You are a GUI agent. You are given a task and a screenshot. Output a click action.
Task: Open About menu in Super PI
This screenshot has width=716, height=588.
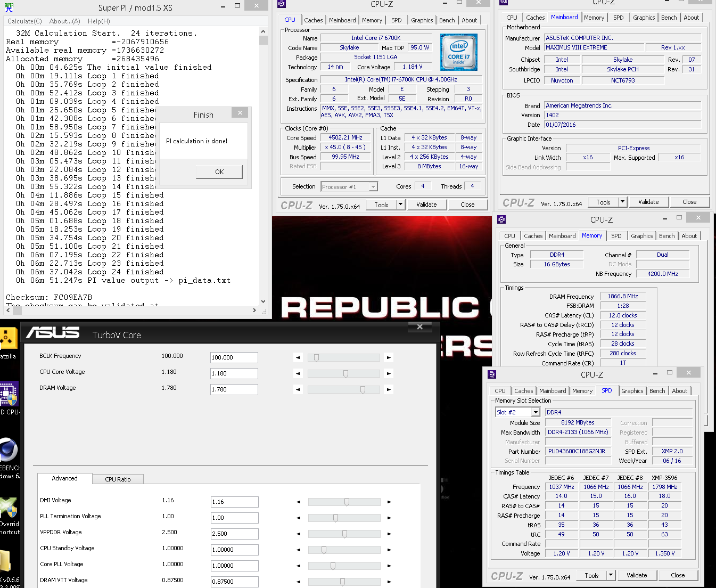point(65,21)
